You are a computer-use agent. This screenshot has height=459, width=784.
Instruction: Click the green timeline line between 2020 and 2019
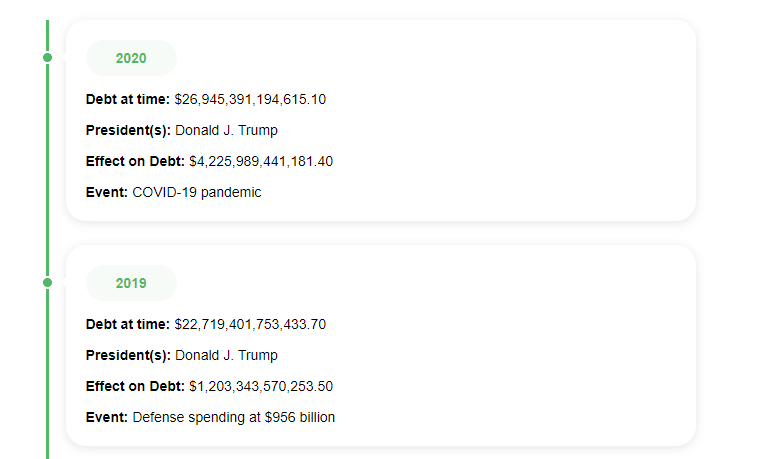[x=48, y=170]
